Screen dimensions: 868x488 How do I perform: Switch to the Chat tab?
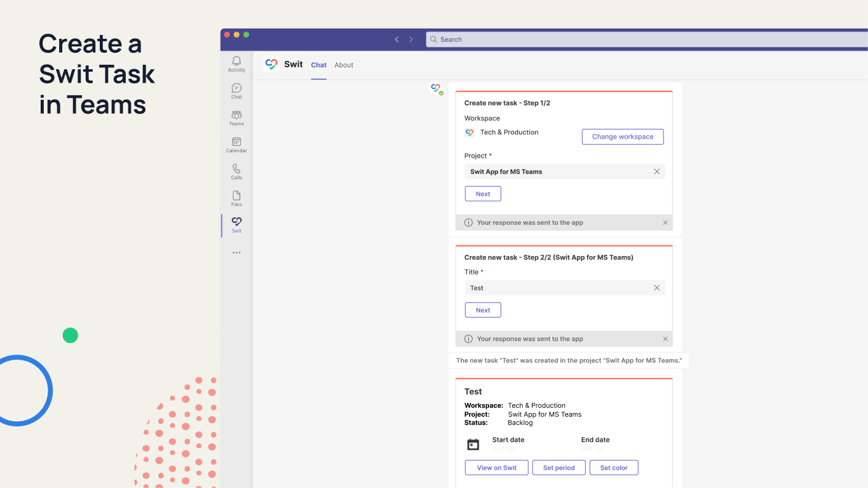tap(318, 65)
